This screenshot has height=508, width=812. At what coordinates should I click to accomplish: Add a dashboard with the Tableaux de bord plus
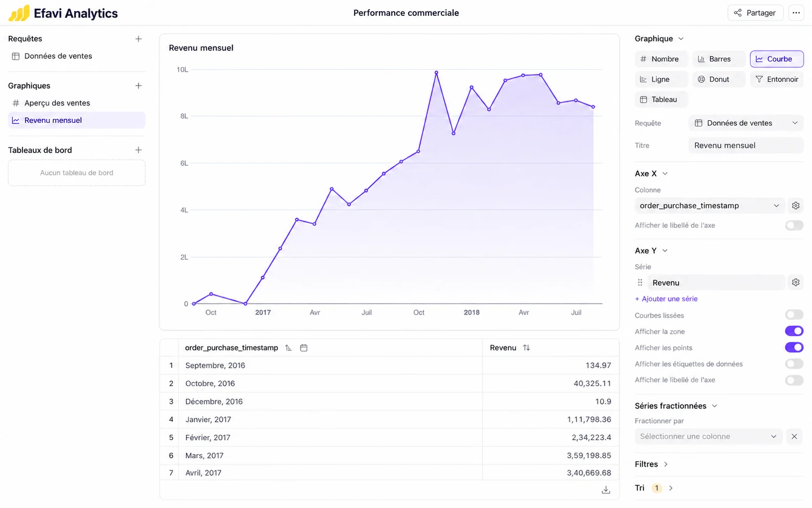tap(138, 150)
